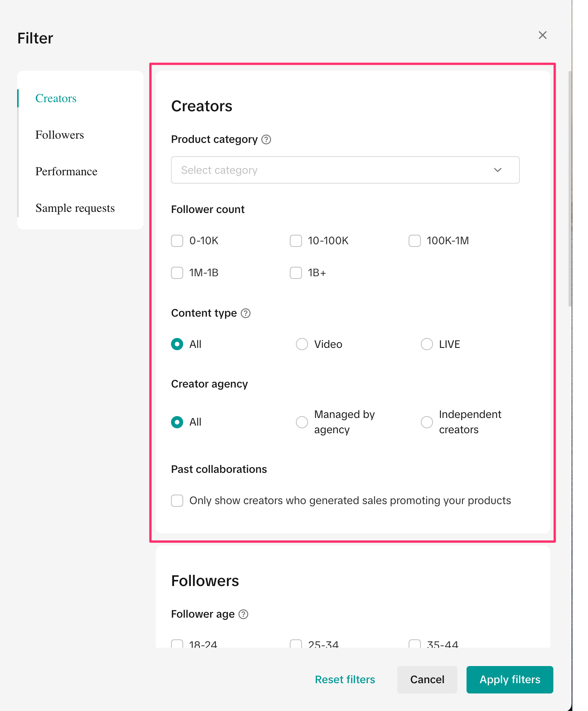Jump to Followers section in sidebar
Screen dimensions: 588x711
point(60,135)
